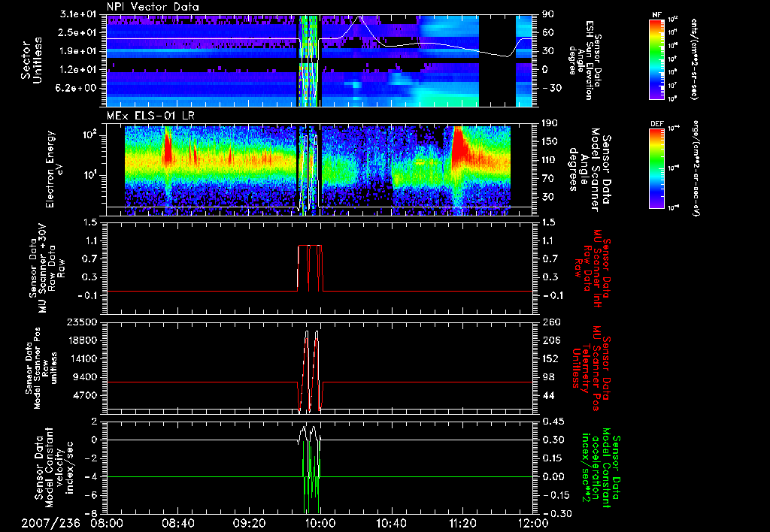The height and width of the screenshot is (532, 770).
Task: Select the 'NPI Vector Data' panel title
Action: pyautogui.click(x=153, y=7)
